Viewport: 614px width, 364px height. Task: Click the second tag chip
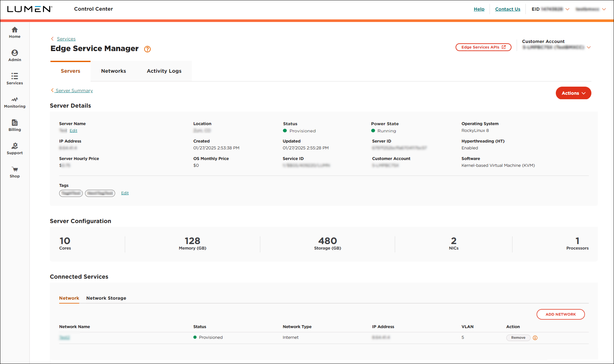[x=100, y=193]
